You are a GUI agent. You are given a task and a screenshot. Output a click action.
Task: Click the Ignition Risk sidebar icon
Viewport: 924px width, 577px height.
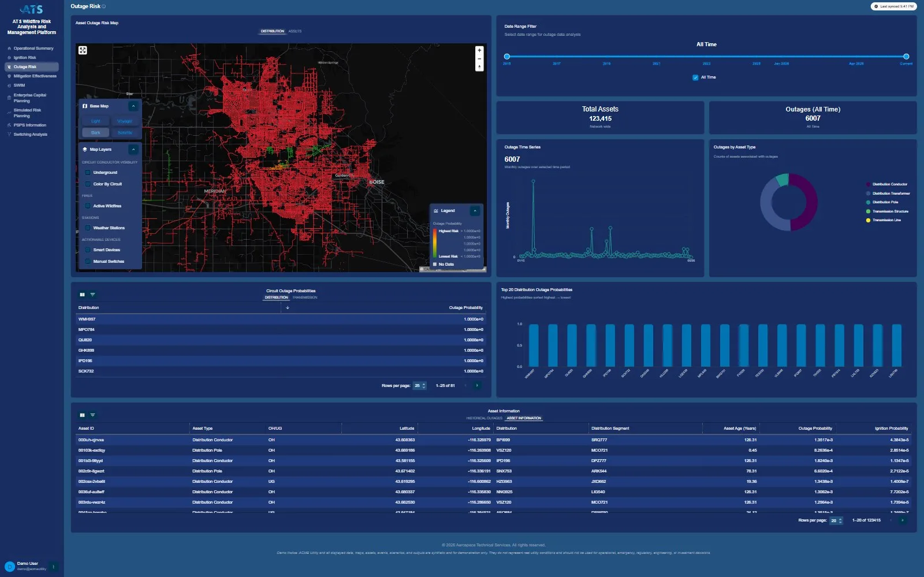pos(9,58)
